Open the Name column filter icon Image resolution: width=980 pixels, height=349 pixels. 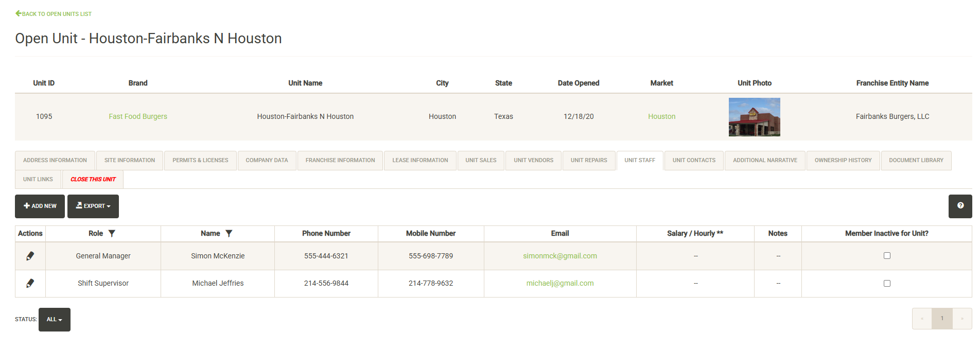click(x=229, y=234)
